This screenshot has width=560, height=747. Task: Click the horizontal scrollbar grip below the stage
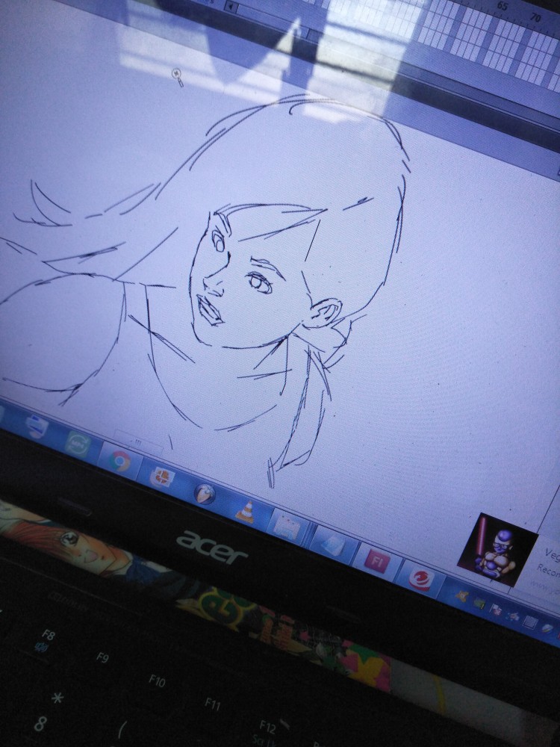(x=138, y=441)
